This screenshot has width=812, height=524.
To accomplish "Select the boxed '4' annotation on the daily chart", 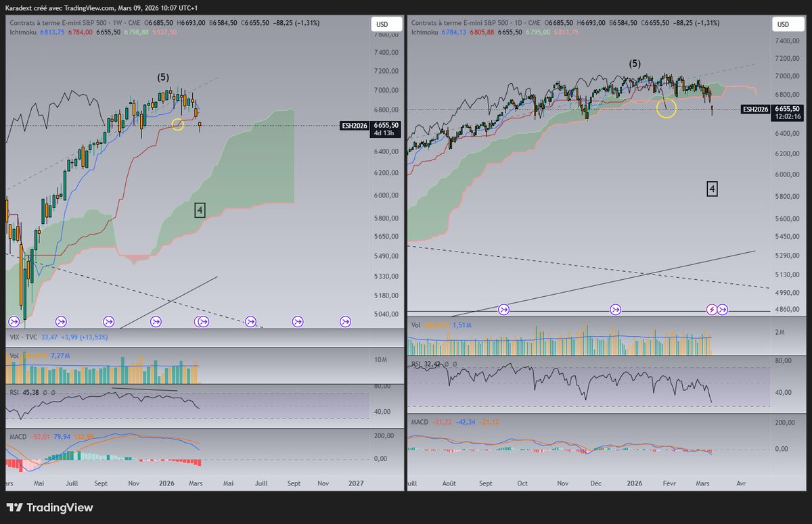I will (712, 189).
